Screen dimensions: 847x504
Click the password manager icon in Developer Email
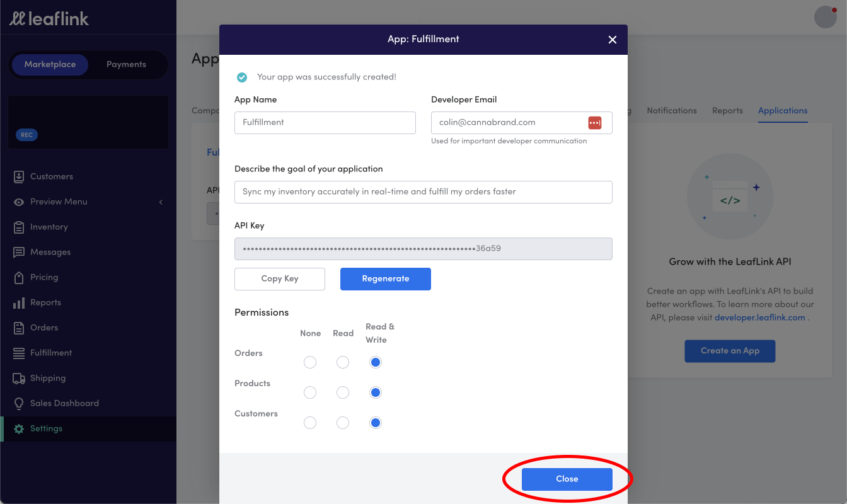click(x=595, y=122)
